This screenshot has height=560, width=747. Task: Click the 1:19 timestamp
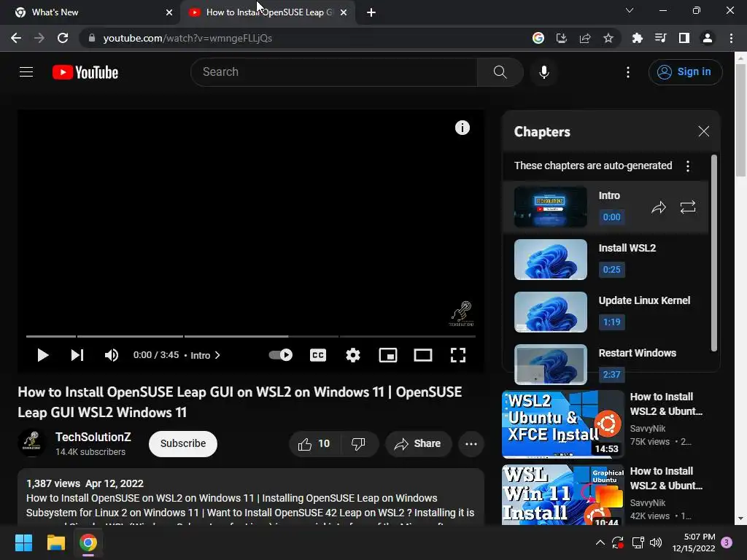612,322
